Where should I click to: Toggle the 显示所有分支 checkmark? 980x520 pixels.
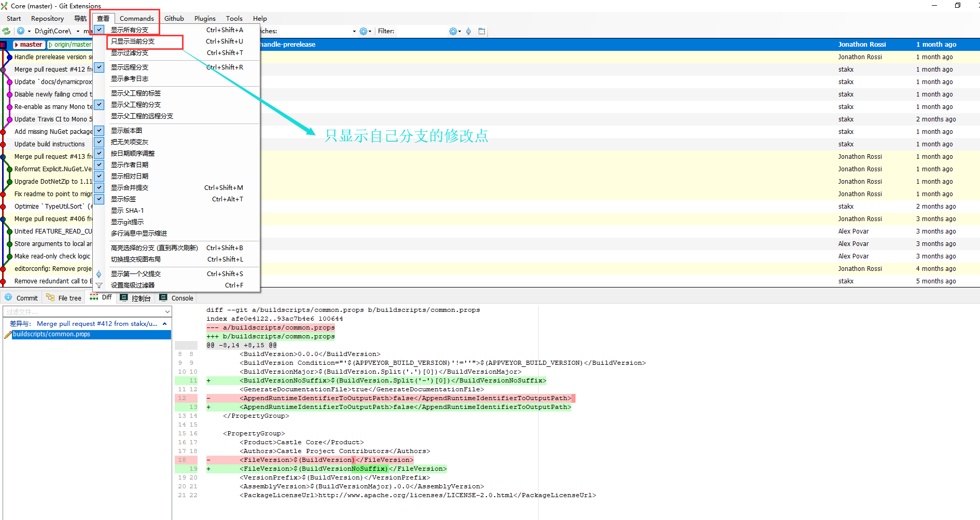tap(100, 30)
